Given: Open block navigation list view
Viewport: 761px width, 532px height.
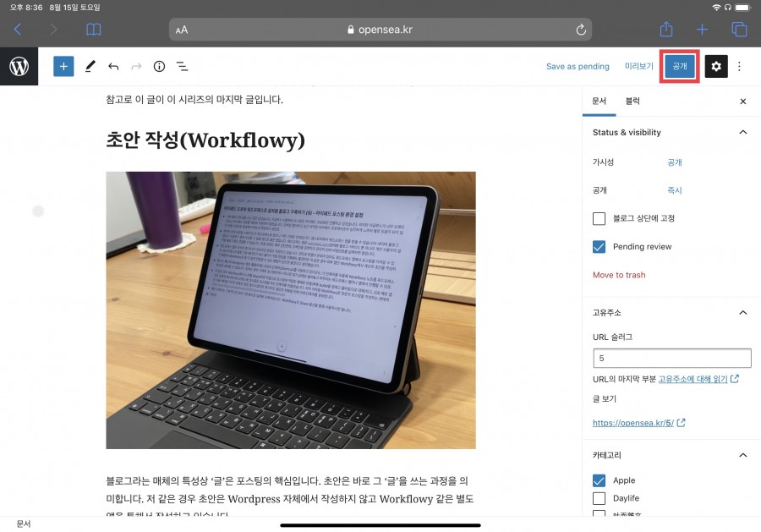Looking at the screenshot, I should 182,67.
